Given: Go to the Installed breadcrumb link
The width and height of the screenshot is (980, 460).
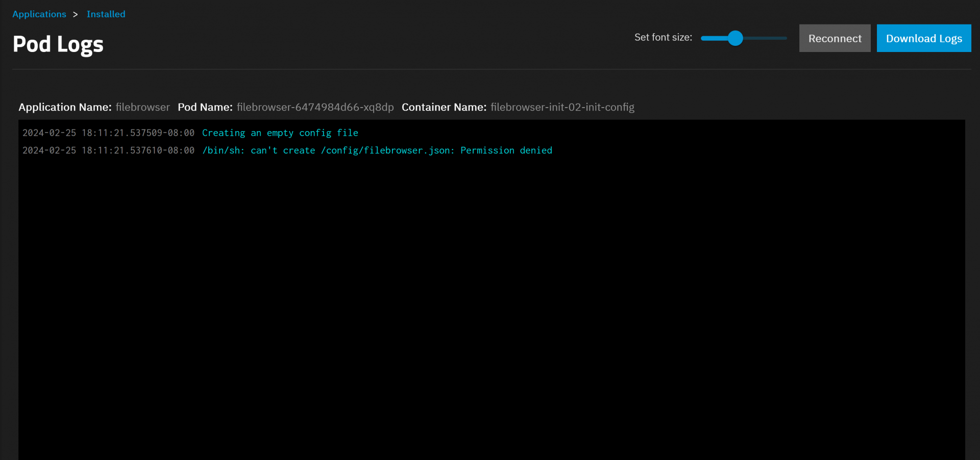Looking at the screenshot, I should 106,14.
